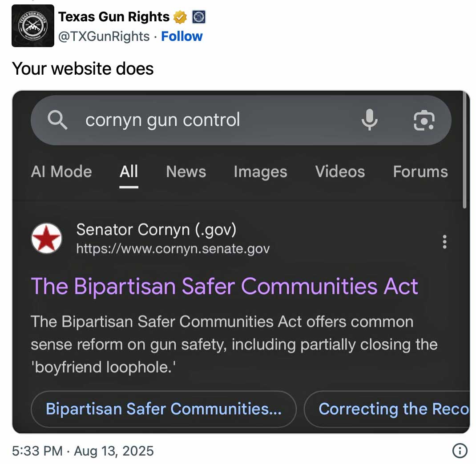Viewport: 476px width, 464px height.
Task: Switch to the News results filter
Action: click(186, 172)
